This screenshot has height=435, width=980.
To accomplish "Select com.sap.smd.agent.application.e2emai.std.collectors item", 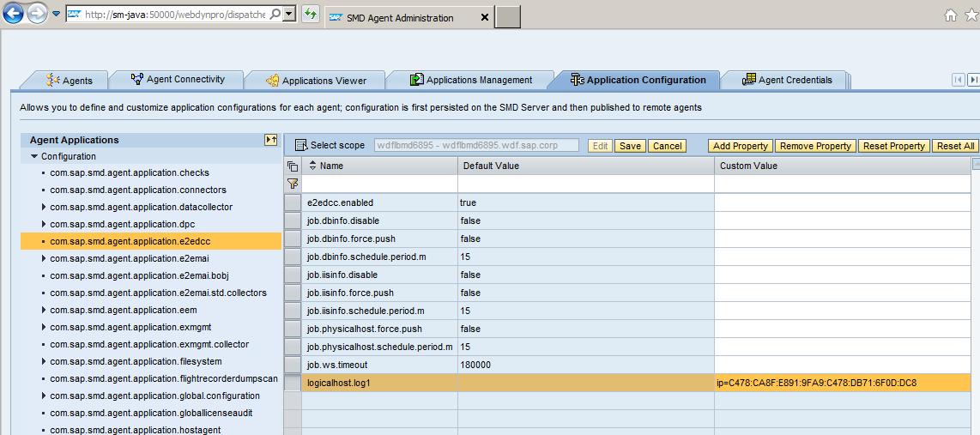I will (158, 293).
